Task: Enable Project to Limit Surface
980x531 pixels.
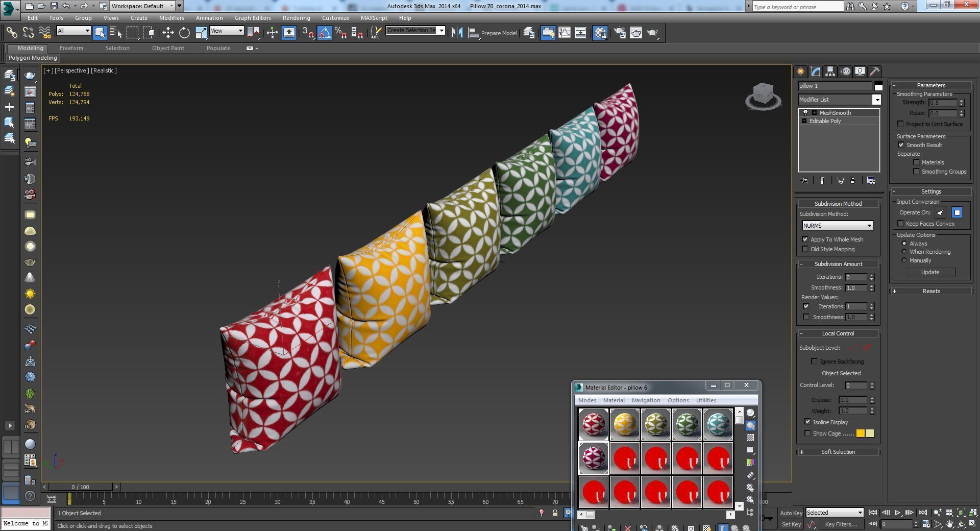Action: 900,124
